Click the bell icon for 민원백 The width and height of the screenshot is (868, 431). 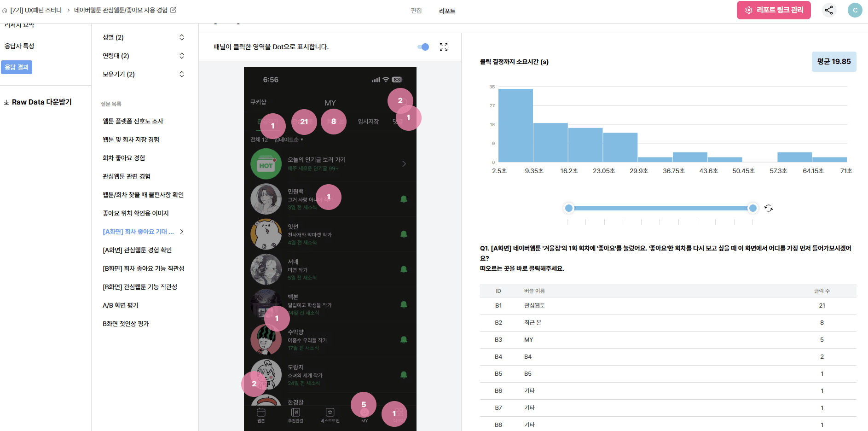(404, 199)
